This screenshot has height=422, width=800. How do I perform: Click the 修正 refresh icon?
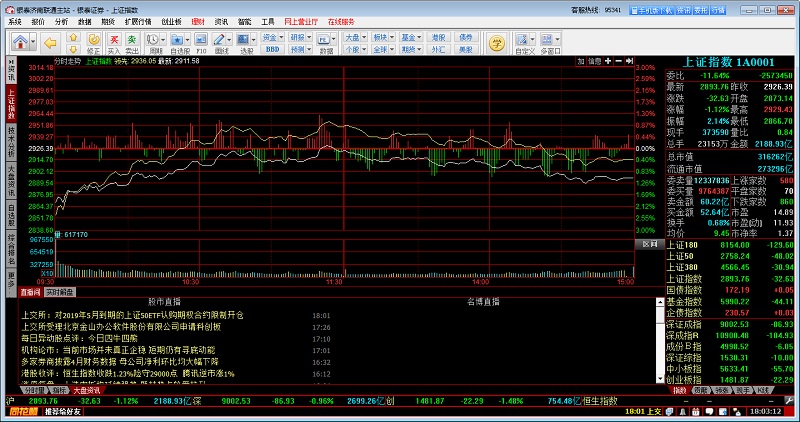point(93,40)
